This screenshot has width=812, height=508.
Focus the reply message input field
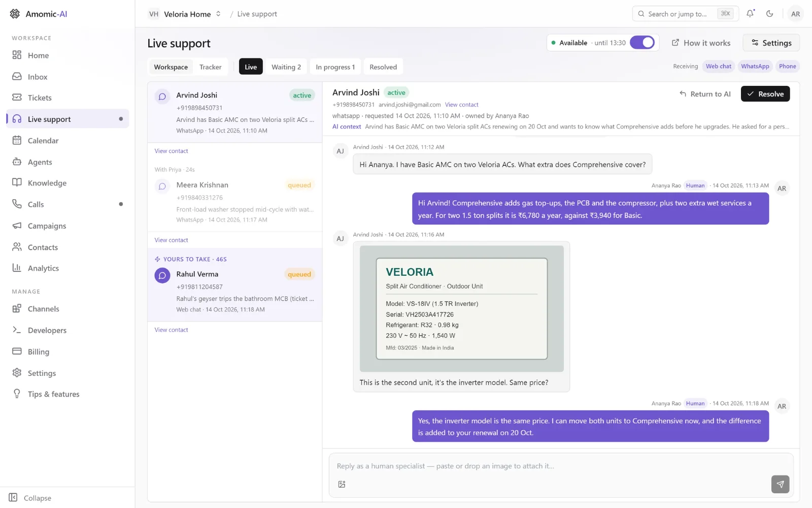point(561,466)
